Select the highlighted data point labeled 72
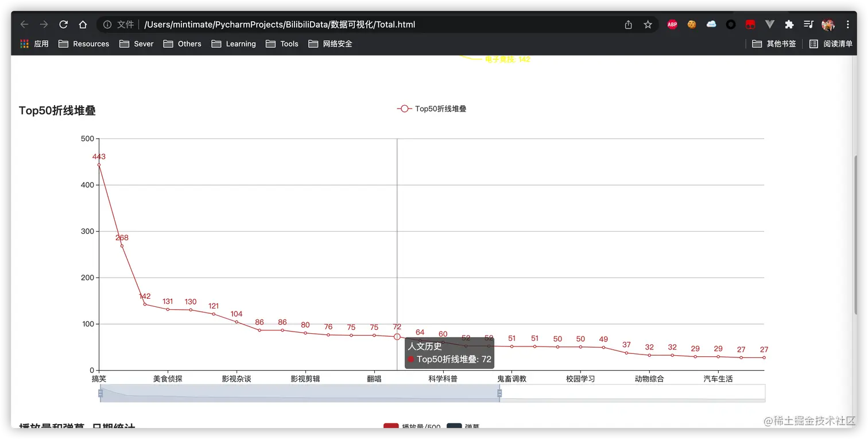868x439 pixels. click(397, 337)
